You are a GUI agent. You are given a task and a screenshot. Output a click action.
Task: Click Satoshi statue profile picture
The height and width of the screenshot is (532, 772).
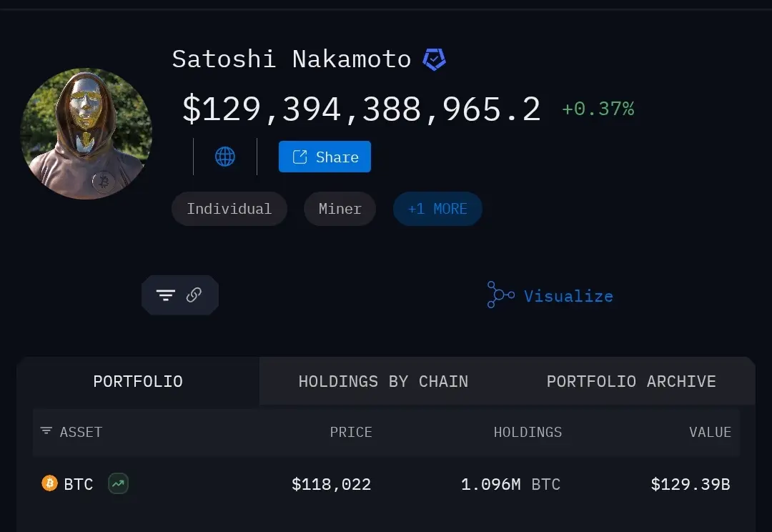pos(86,134)
